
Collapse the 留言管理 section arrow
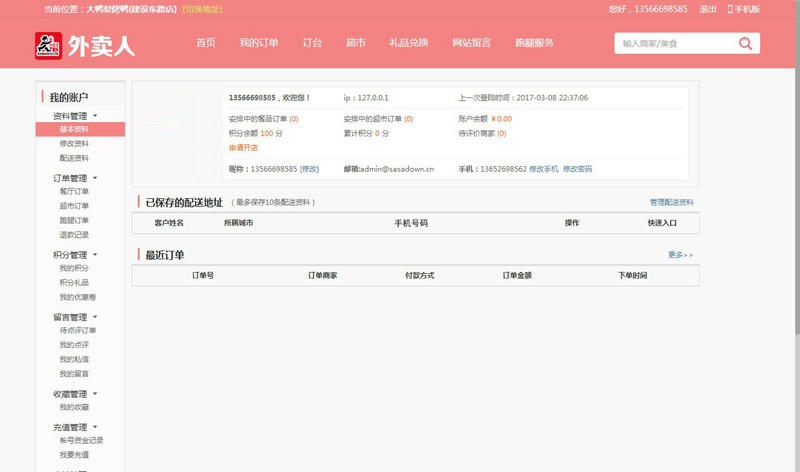pos(95,317)
